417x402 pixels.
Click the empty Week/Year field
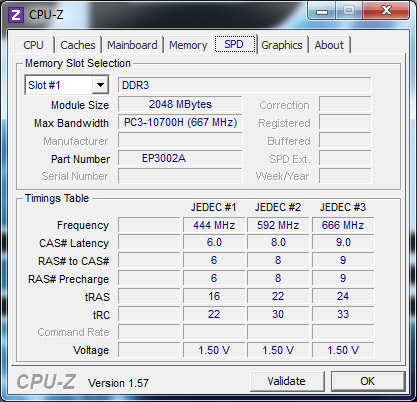345,176
